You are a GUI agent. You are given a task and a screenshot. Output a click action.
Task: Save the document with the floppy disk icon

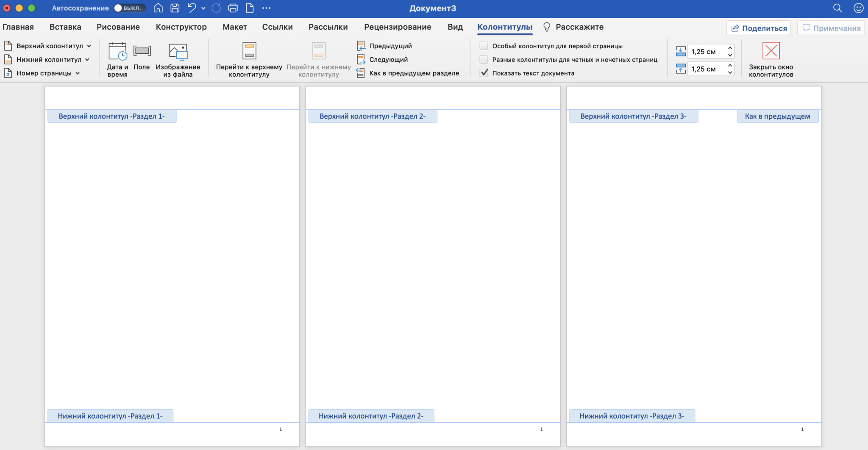click(x=175, y=8)
